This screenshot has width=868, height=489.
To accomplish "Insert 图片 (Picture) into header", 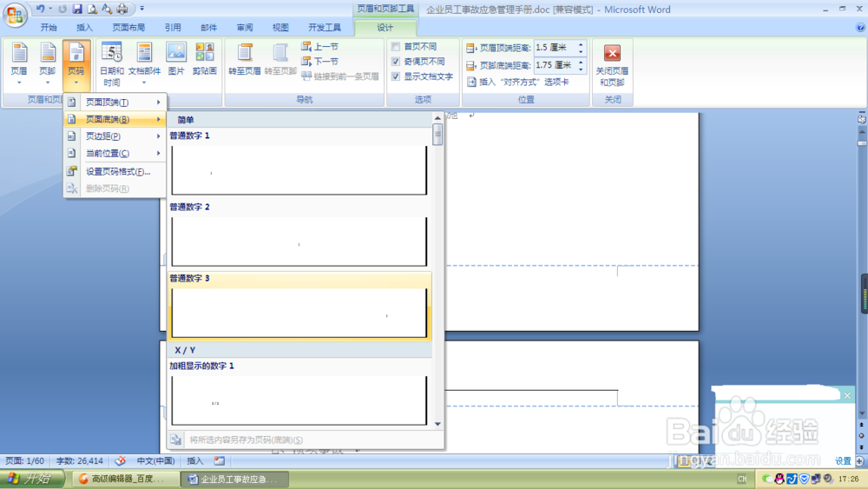I will click(176, 59).
